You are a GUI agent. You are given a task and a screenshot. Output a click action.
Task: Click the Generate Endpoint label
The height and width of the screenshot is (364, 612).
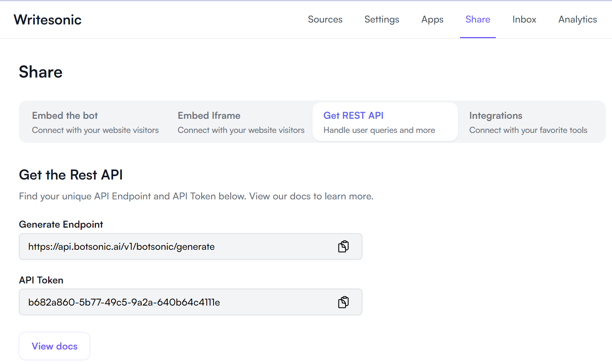[x=61, y=225]
